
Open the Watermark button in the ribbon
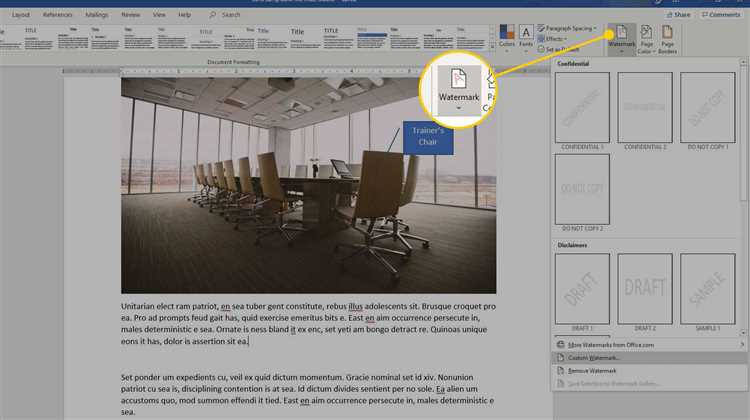(621, 38)
